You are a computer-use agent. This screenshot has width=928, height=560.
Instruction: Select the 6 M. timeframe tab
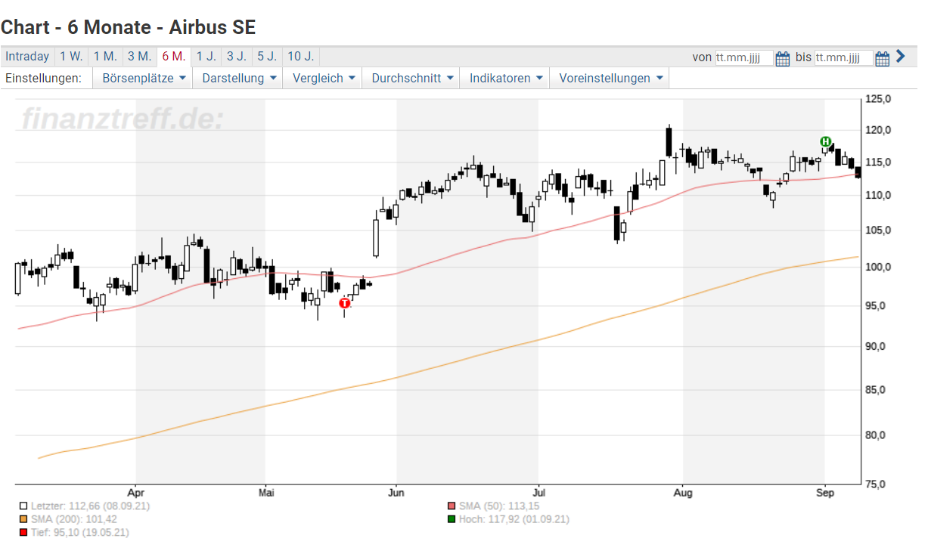point(173,56)
